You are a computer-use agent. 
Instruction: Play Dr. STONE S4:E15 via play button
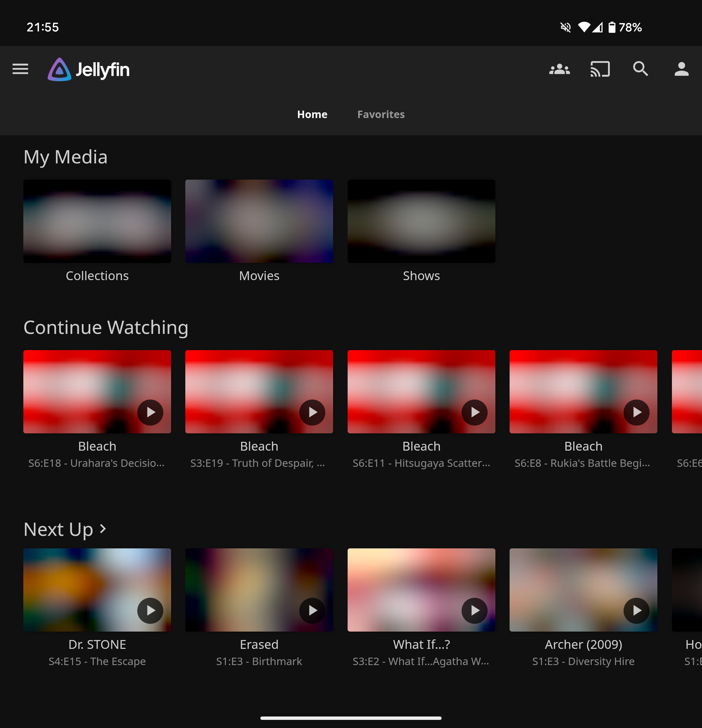coord(150,610)
